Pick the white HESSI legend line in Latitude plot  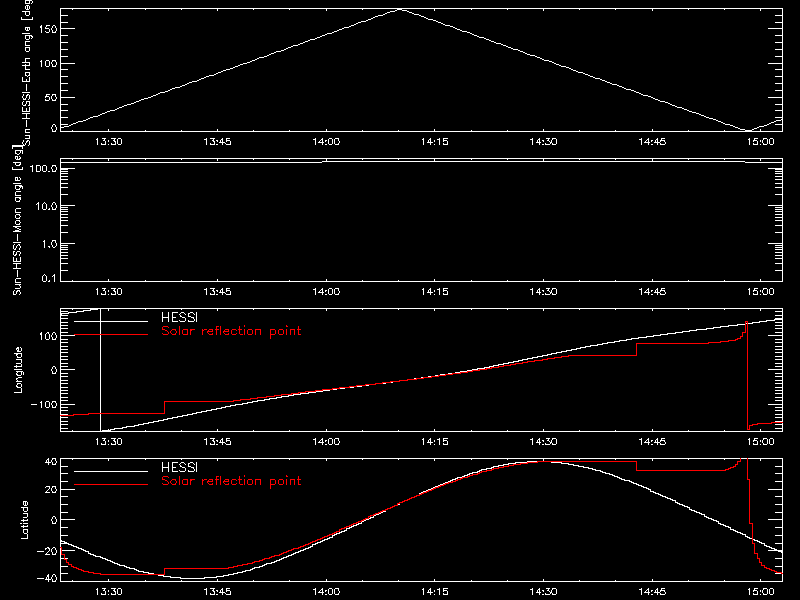[x=111, y=471]
